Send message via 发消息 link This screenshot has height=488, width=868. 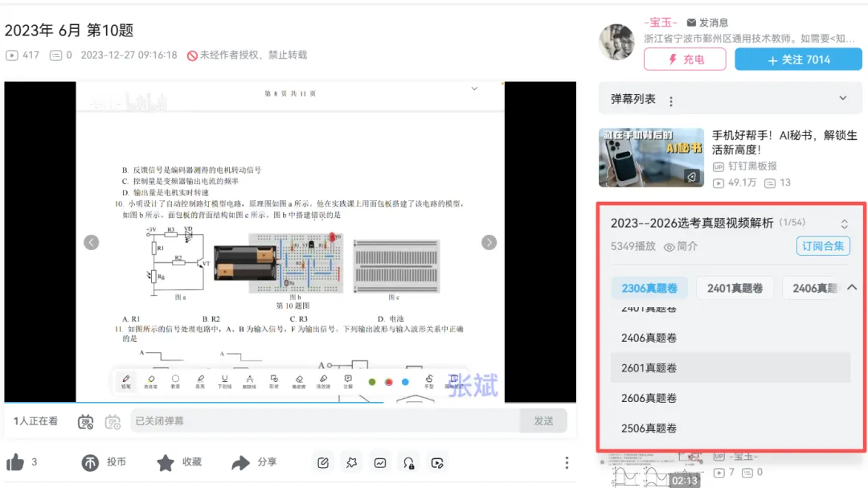[x=707, y=23]
